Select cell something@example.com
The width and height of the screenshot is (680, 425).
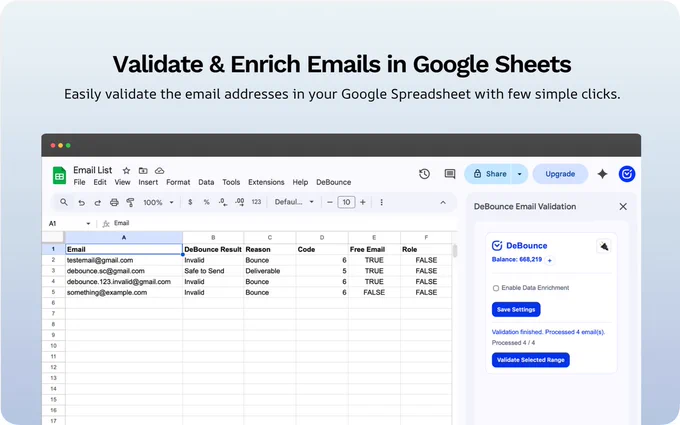tap(124, 292)
